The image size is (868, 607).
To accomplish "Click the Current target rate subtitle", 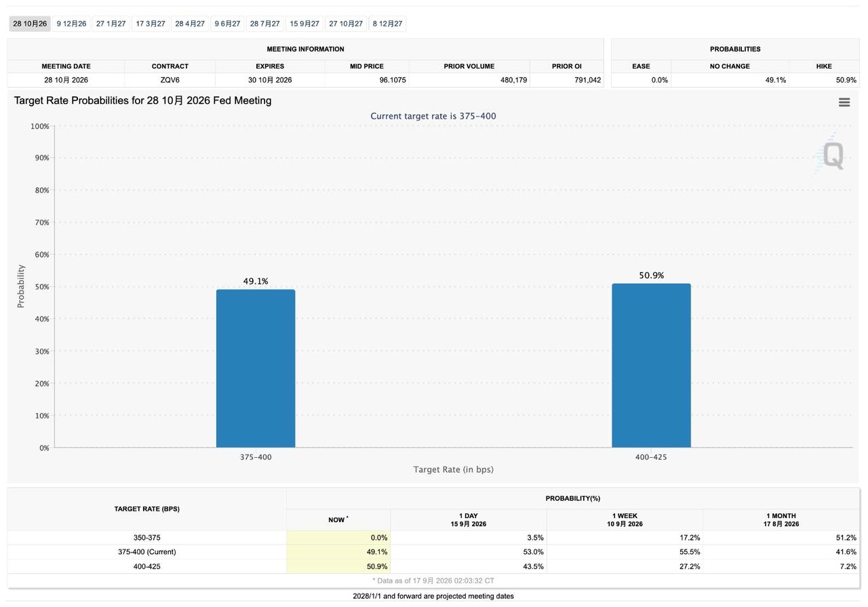I will 433,116.
